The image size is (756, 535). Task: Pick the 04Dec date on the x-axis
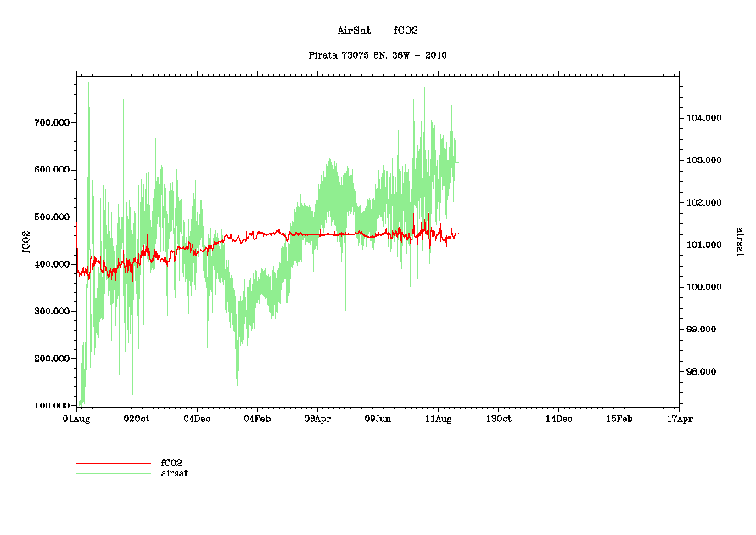click(x=197, y=419)
